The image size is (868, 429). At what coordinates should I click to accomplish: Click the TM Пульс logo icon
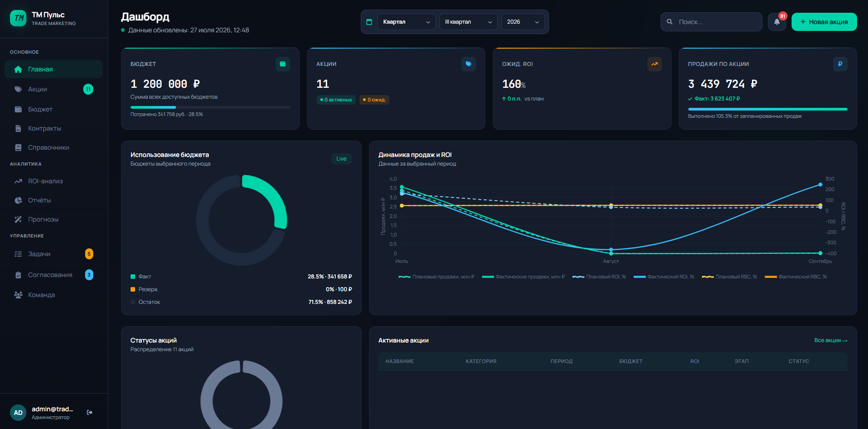pos(18,18)
